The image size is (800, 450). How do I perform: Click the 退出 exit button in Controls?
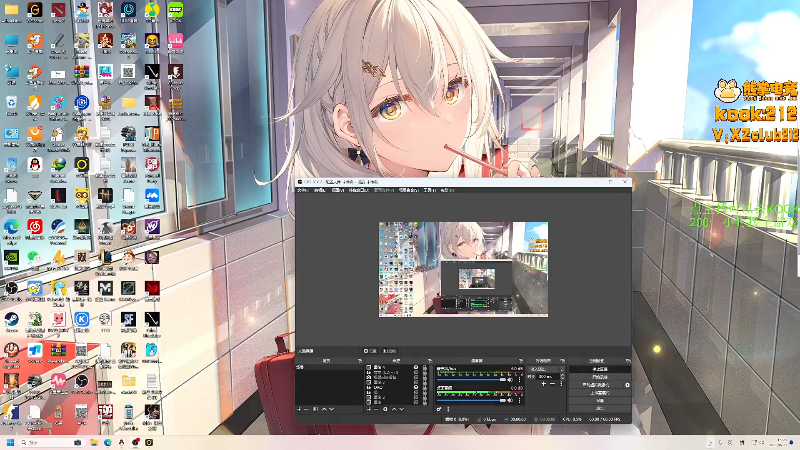599,408
